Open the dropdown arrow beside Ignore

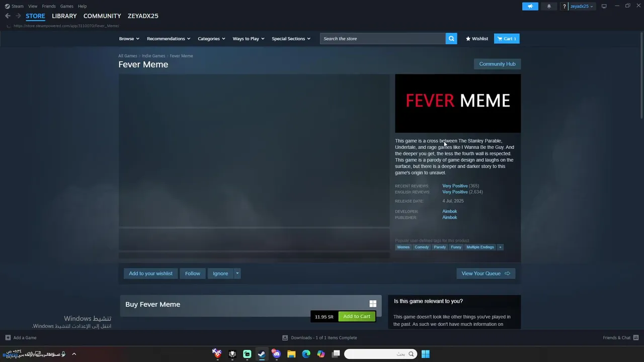click(237, 274)
